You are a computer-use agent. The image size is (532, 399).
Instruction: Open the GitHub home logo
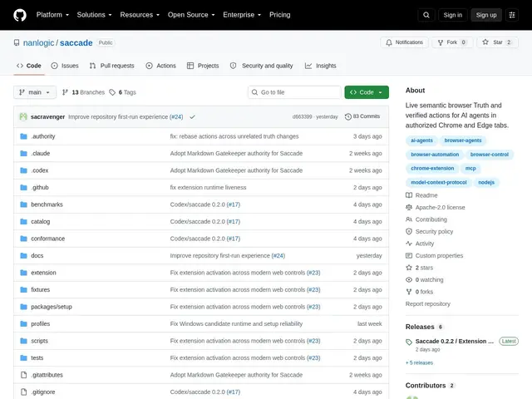[x=20, y=15]
